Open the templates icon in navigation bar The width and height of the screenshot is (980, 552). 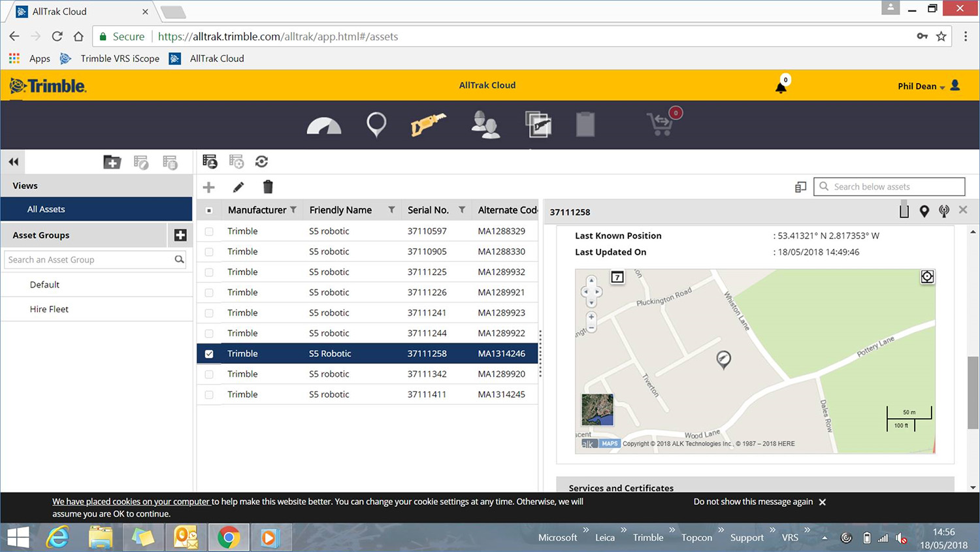(538, 124)
